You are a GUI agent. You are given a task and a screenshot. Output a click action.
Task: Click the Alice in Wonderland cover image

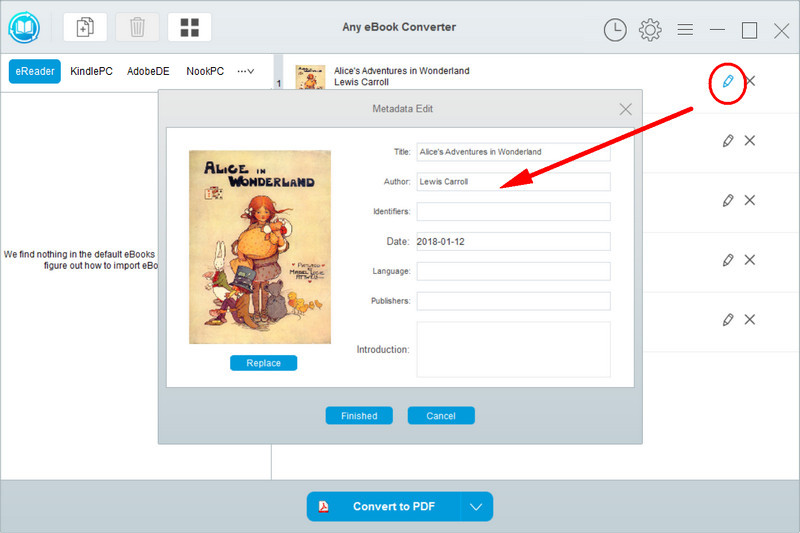point(260,247)
